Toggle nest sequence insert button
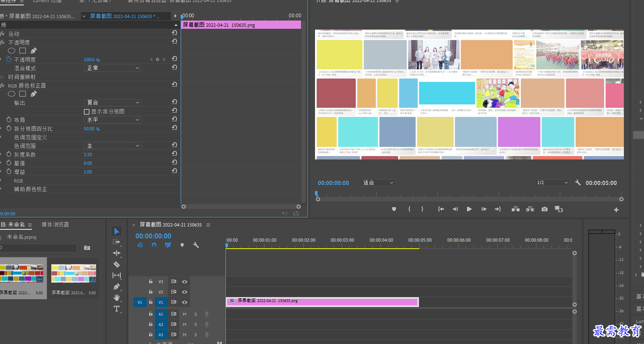The image size is (644, 344). [140, 245]
